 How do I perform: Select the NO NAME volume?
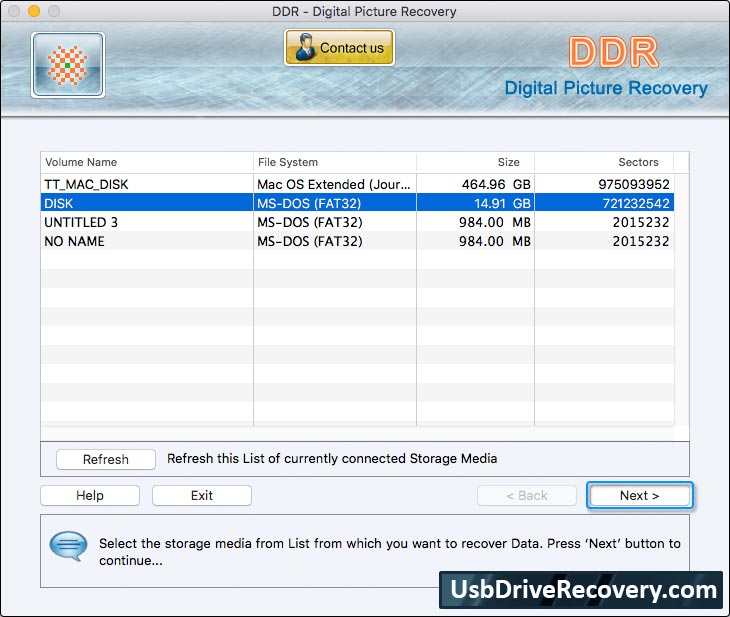(x=357, y=241)
